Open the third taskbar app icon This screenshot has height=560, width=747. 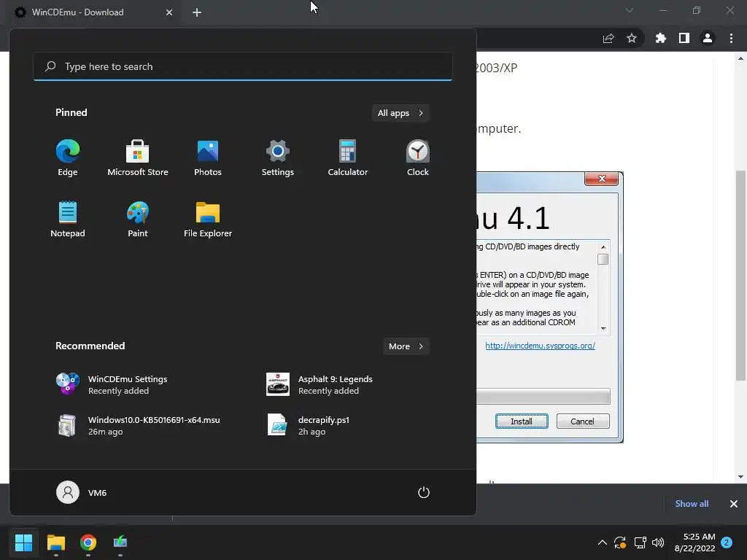pos(120,542)
